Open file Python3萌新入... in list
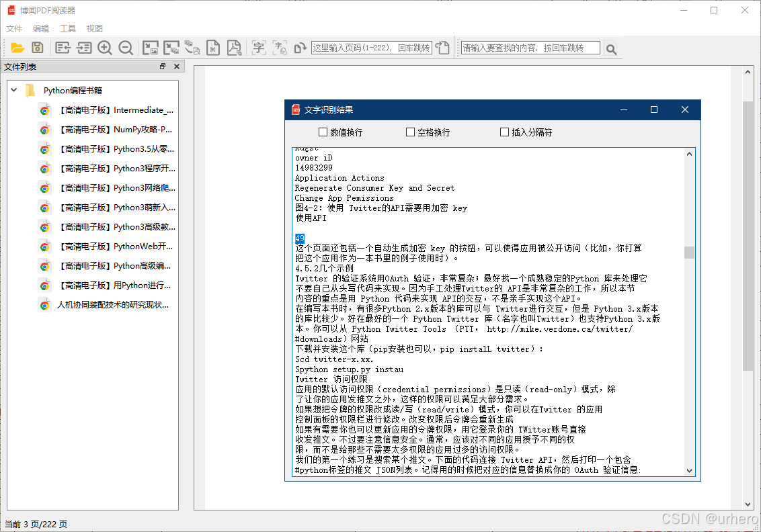 (x=106, y=208)
